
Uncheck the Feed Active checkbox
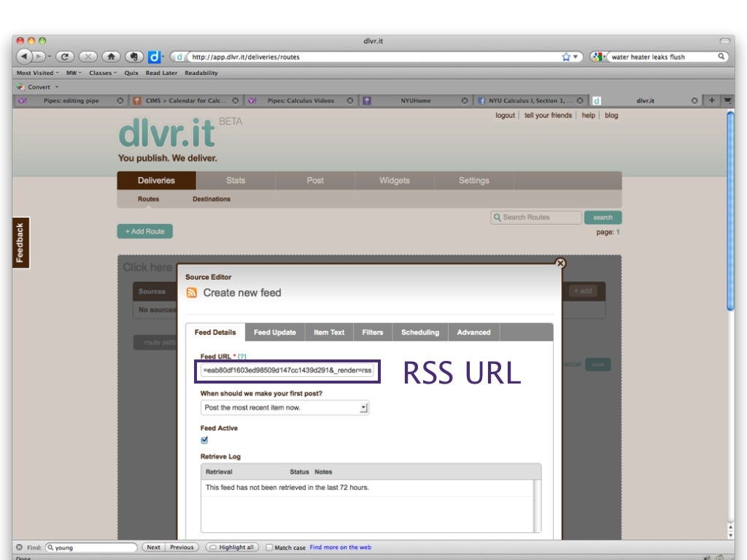tap(204, 440)
